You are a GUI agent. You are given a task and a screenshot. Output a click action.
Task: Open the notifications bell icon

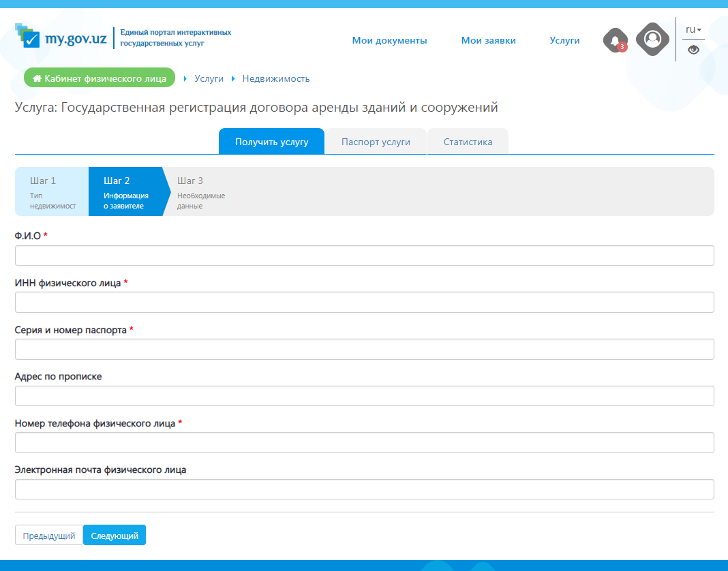615,40
